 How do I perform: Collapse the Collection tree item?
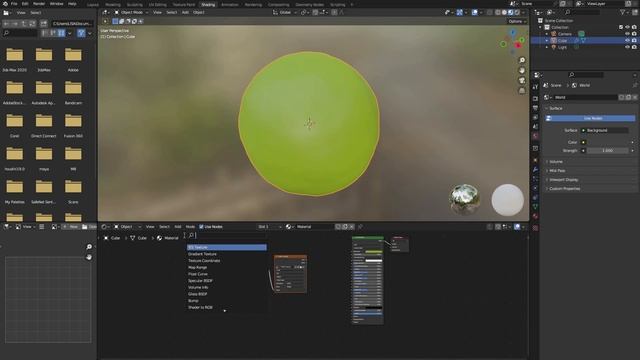click(x=541, y=27)
